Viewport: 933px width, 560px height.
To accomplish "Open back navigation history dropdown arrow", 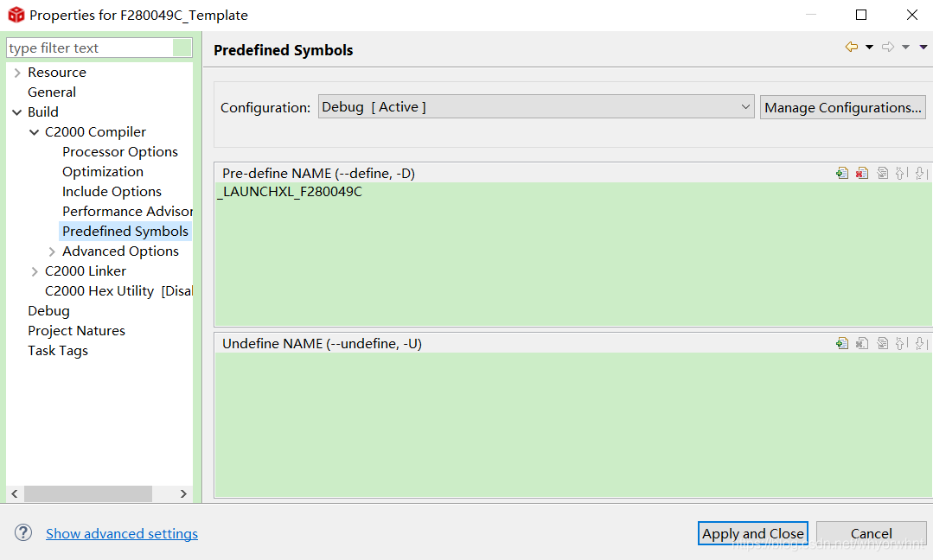I will click(869, 47).
